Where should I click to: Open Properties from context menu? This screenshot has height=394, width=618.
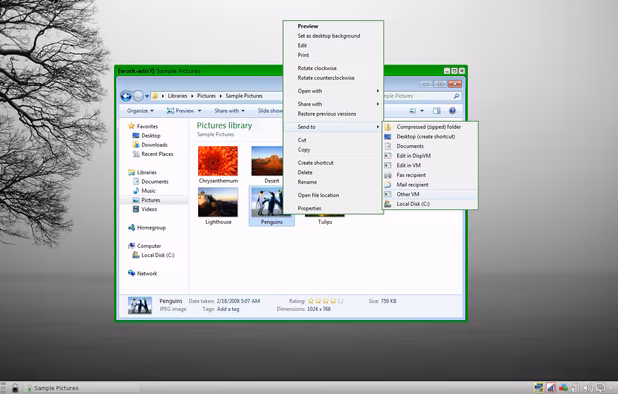[x=333, y=208]
